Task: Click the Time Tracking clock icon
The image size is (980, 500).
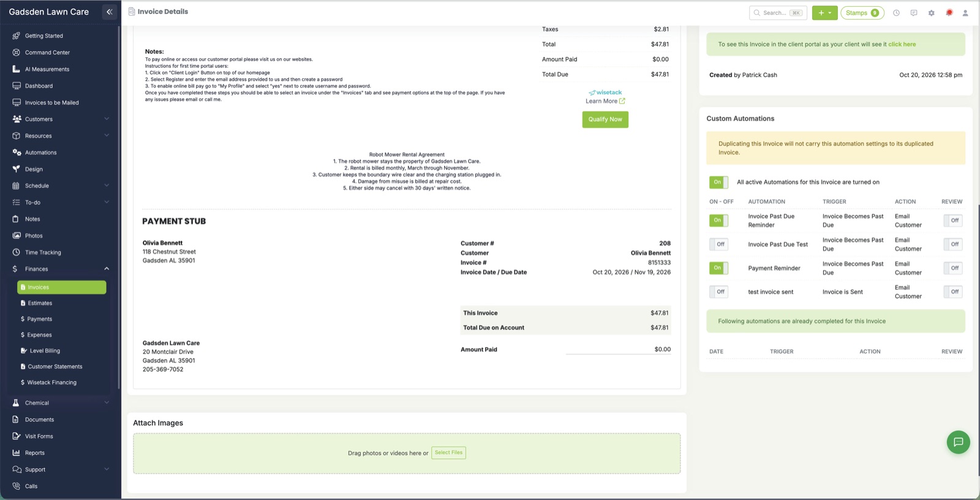Action: [x=17, y=252]
